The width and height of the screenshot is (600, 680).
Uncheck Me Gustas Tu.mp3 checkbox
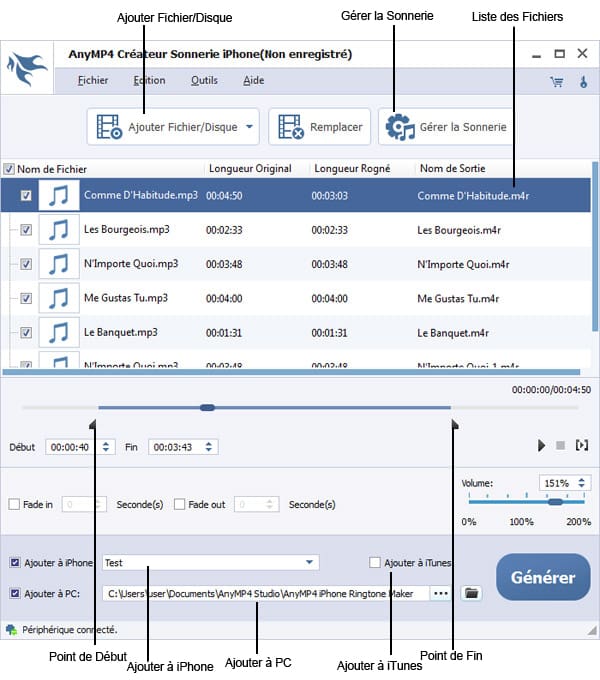(x=26, y=298)
